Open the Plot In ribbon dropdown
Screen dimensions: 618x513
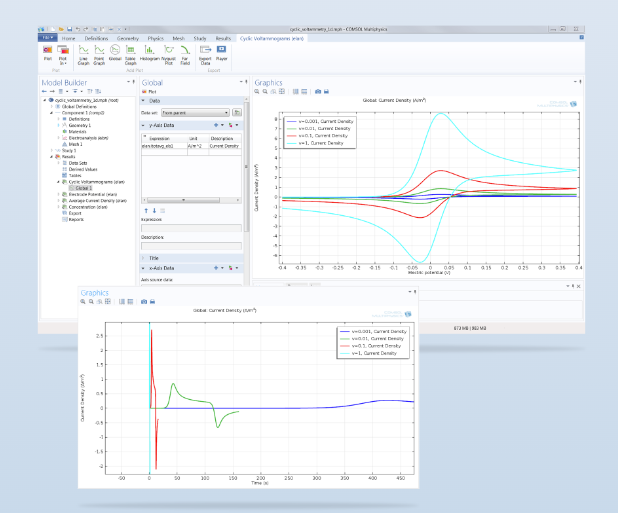(x=63, y=55)
